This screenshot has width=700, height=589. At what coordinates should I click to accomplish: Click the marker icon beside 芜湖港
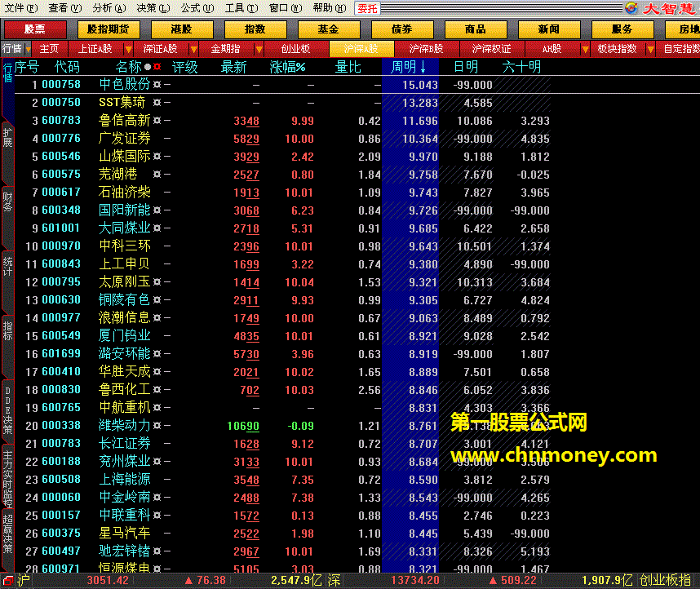pyautogui.click(x=157, y=174)
